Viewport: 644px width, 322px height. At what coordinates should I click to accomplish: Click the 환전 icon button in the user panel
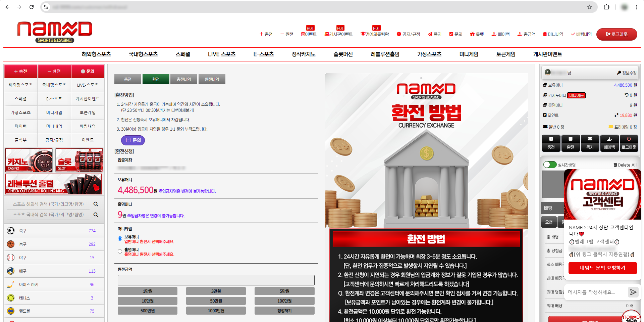[x=571, y=143]
